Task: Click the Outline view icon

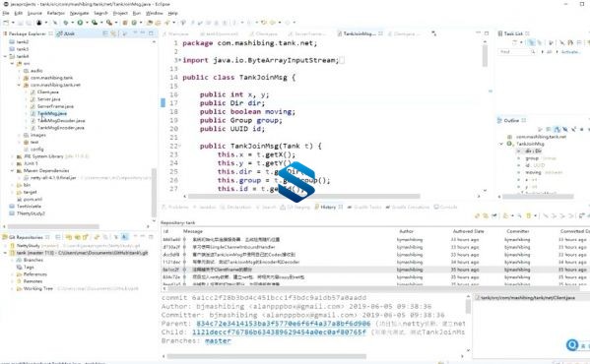Action: coord(500,121)
